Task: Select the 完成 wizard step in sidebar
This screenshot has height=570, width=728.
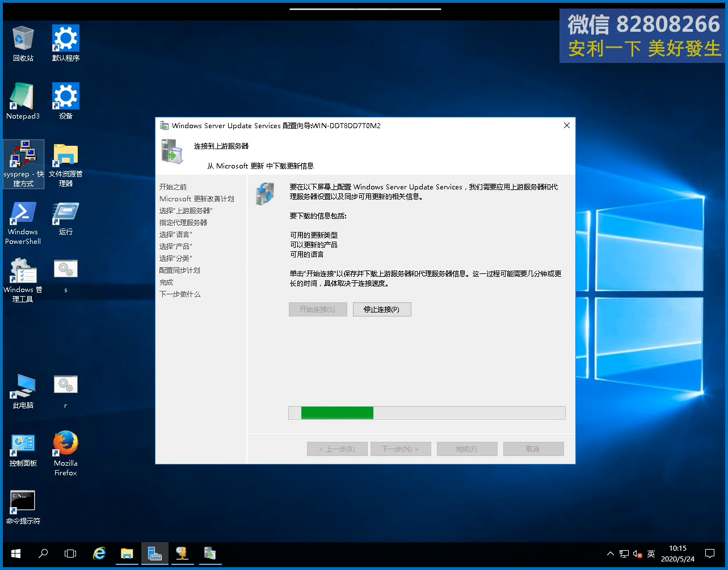Action: coord(166,282)
